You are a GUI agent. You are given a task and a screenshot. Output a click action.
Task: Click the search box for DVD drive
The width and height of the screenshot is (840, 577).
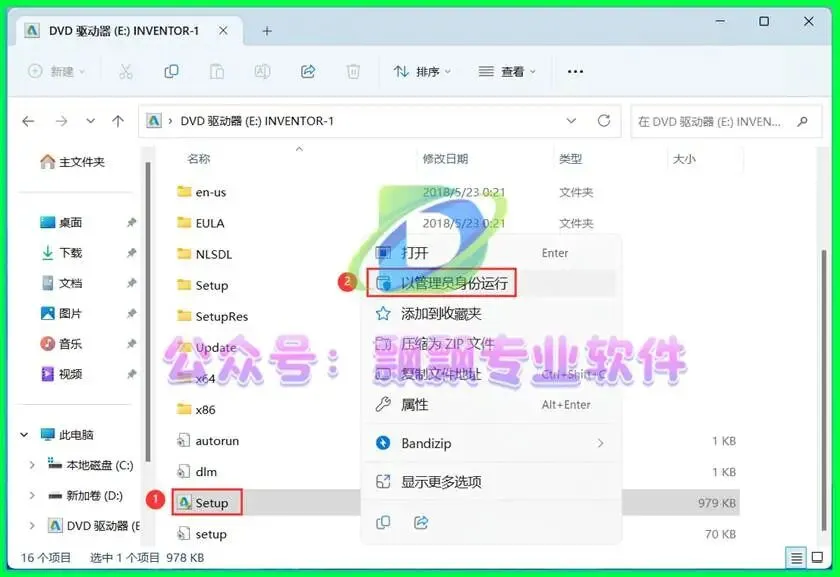coord(726,122)
